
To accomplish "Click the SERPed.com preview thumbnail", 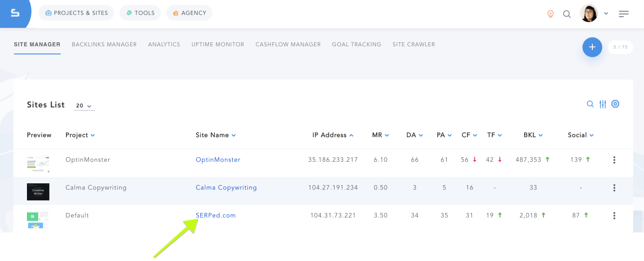I will (38, 219).
